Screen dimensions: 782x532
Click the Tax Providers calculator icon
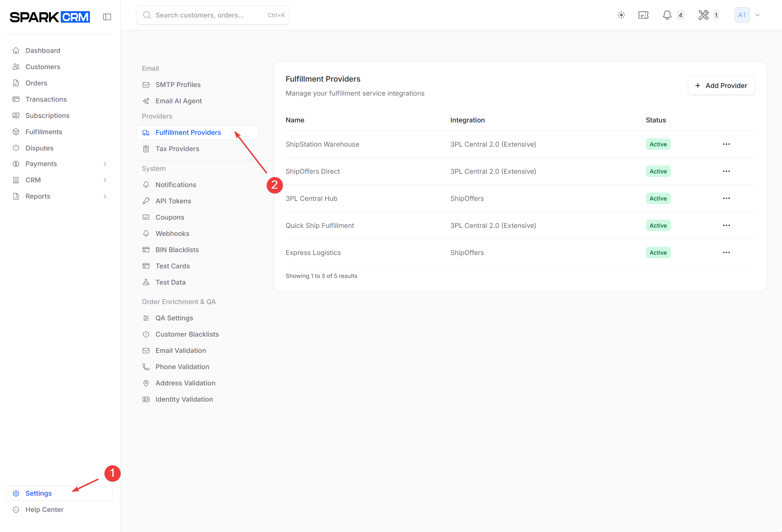[x=146, y=149]
